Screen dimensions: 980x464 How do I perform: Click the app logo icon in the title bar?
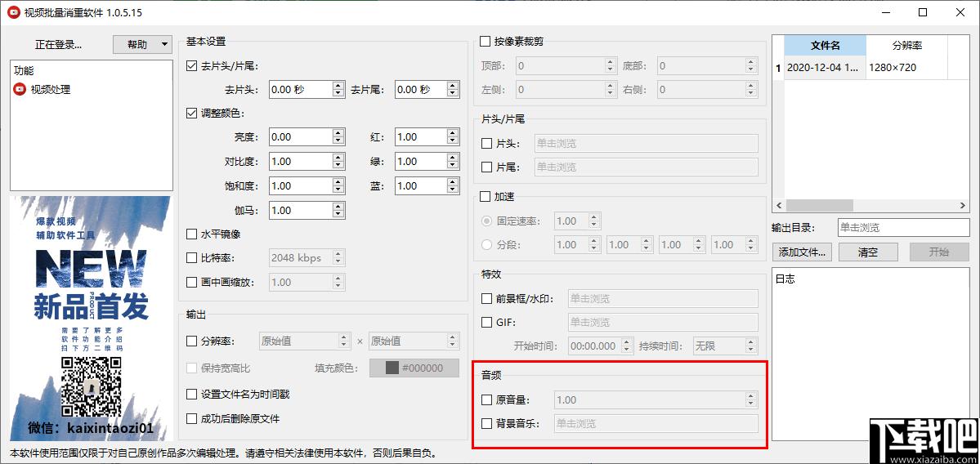tap(12, 12)
